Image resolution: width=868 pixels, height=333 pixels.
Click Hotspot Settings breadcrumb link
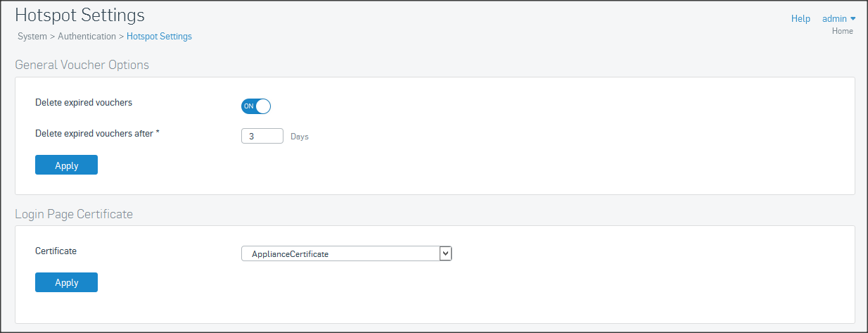[x=159, y=36]
